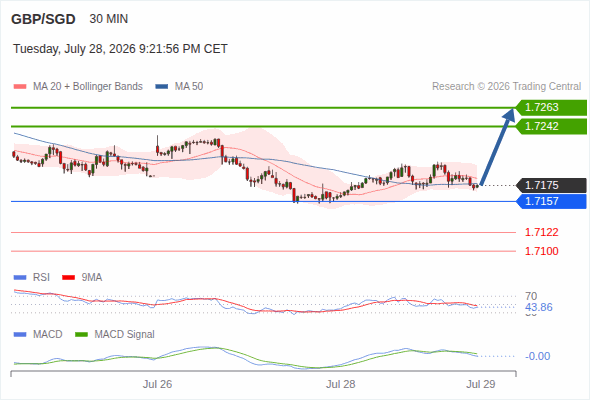Viewport: 590px width, 400px height.
Task: Click the MA 50 blue legend swatch
Action: coord(162,87)
